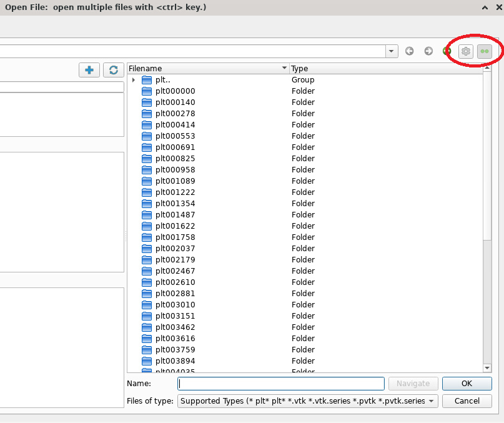Click the green parent directory icon
This screenshot has height=423, width=504.
(x=447, y=51)
